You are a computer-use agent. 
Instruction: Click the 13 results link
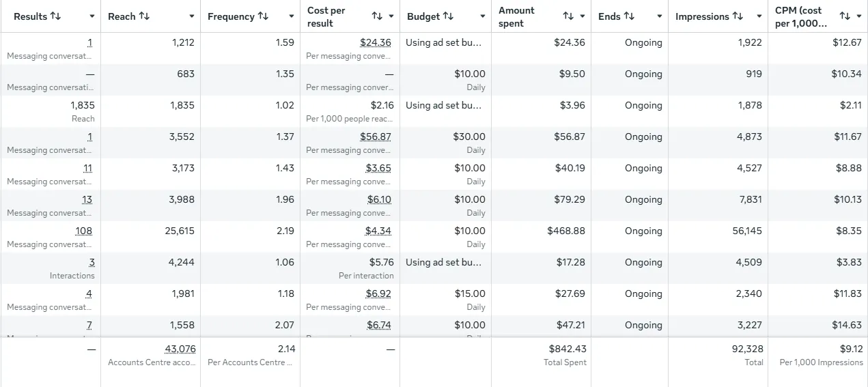[87, 199]
